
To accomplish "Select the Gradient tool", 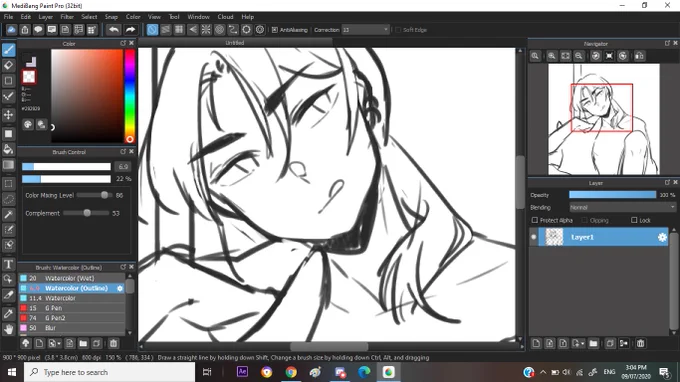I will coord(9,165).
